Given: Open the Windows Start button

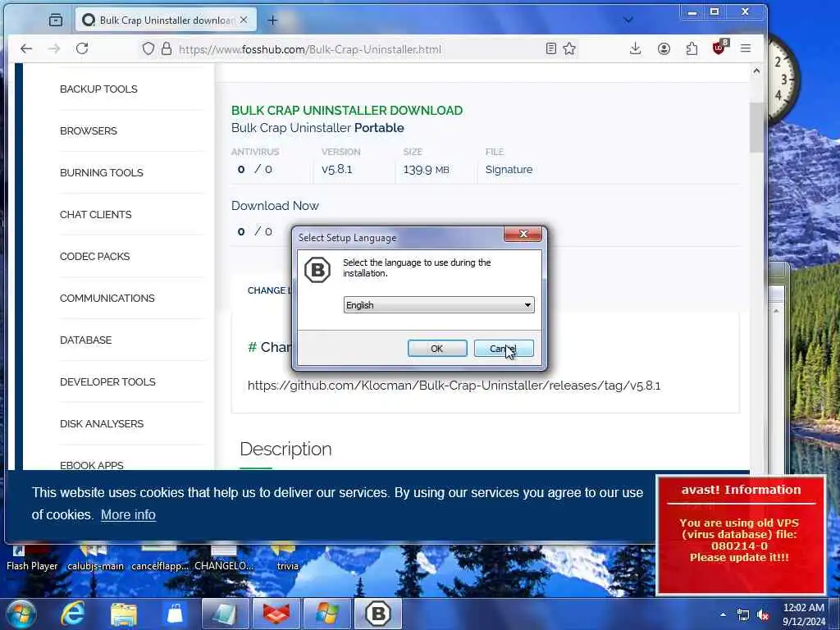Looking at the screenshot, I should (21, 614).
